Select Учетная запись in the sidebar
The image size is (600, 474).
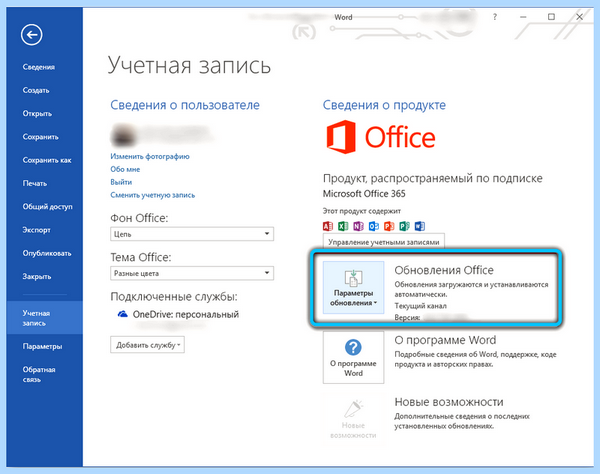44,318
